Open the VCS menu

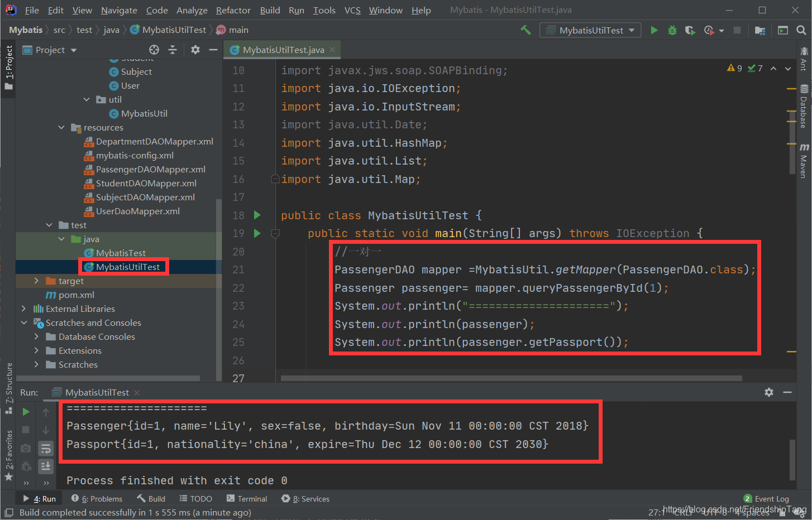352,10
